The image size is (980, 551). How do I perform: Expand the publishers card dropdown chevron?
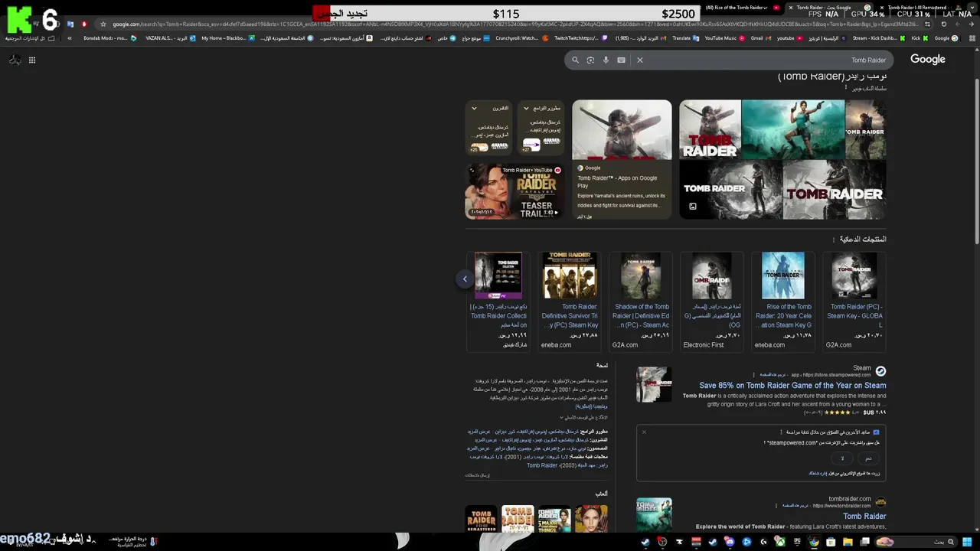(474, 109)
